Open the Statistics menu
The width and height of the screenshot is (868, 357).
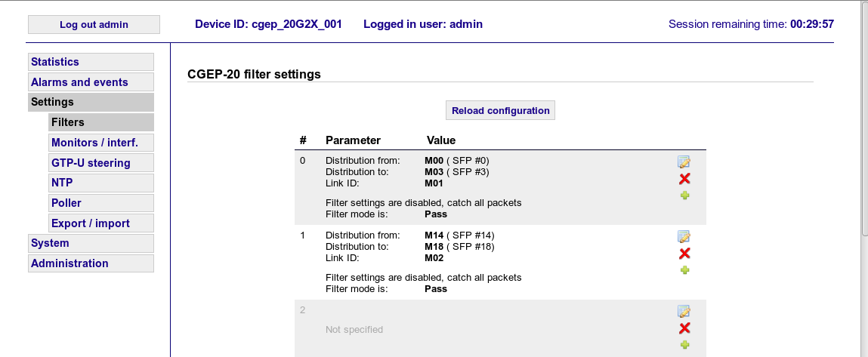(91, 62)
